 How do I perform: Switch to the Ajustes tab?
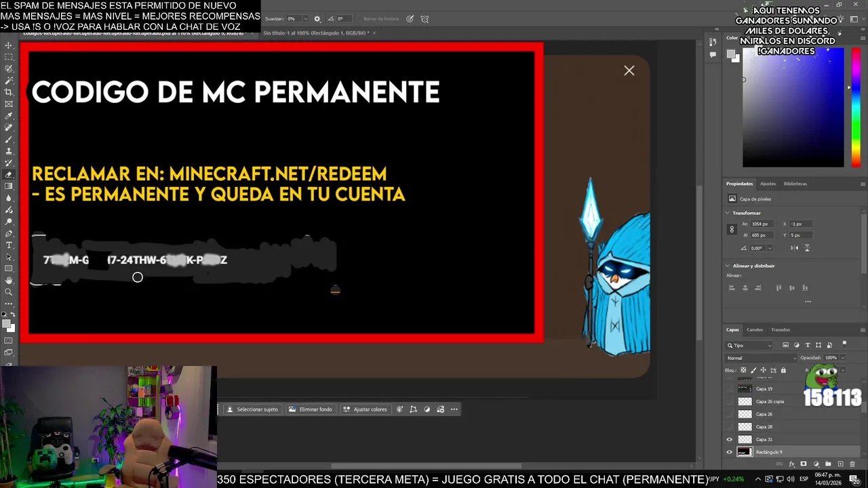tap(768, 184)
